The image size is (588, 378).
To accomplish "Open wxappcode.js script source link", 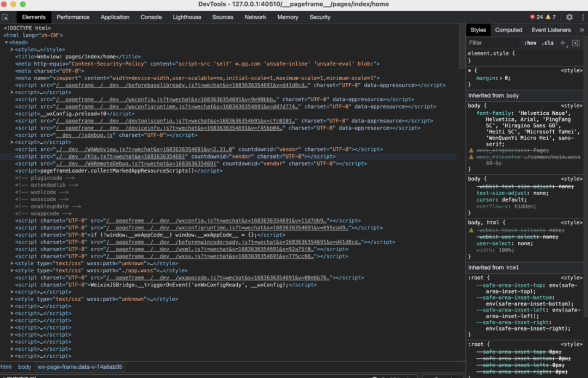I will pyautogui.click(x=218, y=277).
